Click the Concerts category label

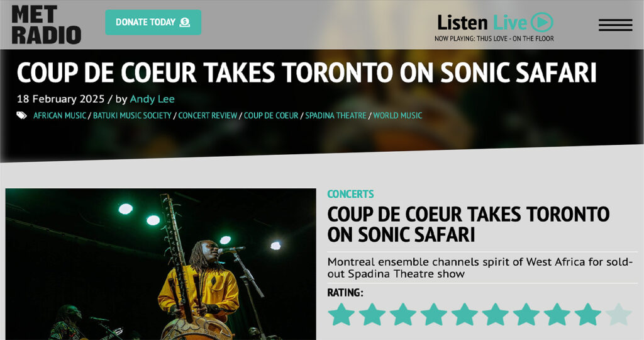[x=350, y=194]
